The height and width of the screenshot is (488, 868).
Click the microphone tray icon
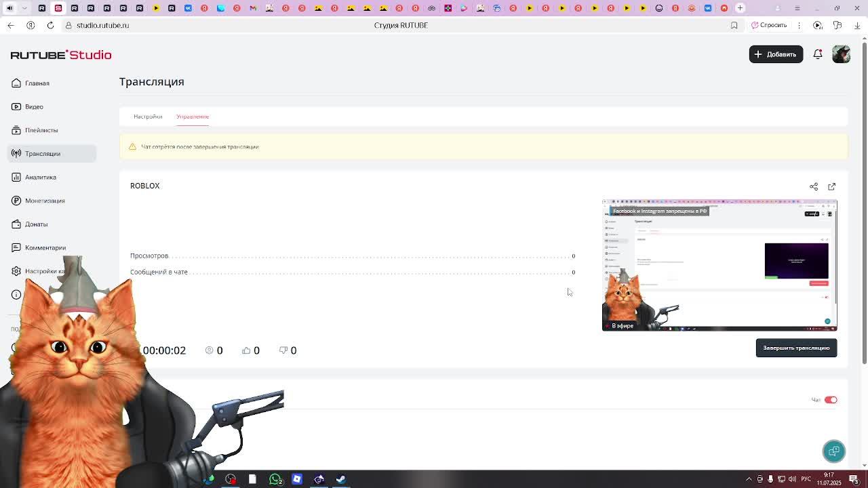click(x=770, y=479)
